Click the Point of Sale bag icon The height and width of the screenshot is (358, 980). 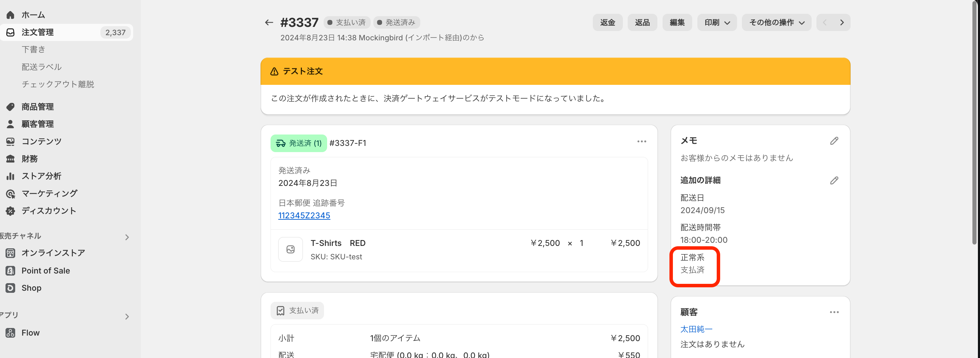click(x=10, y=271)
